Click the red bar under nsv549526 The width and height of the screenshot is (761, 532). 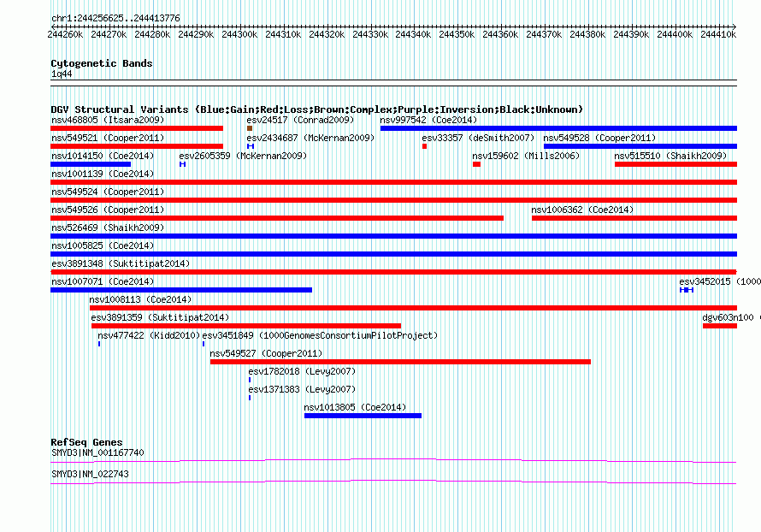(x=277, y=218)
